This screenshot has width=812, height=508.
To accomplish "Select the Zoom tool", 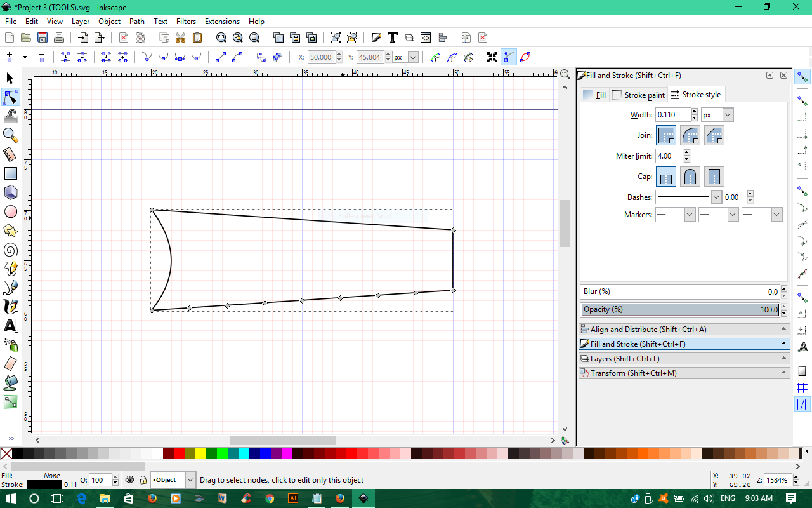I will click(10, 135).
